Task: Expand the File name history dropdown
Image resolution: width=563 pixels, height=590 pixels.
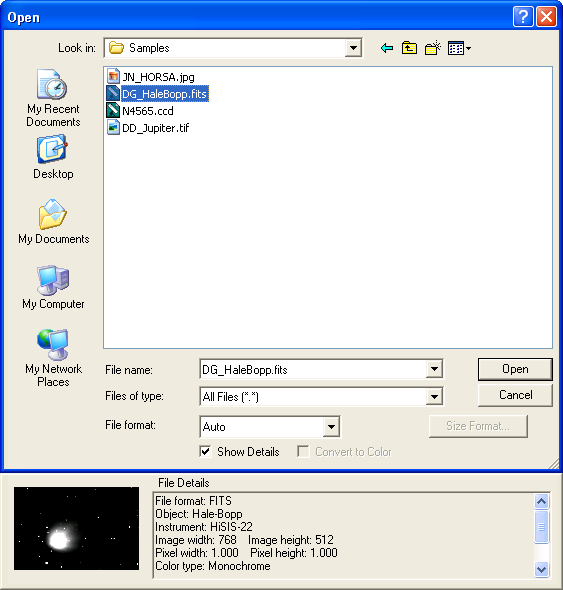Action: pos(434,369)
